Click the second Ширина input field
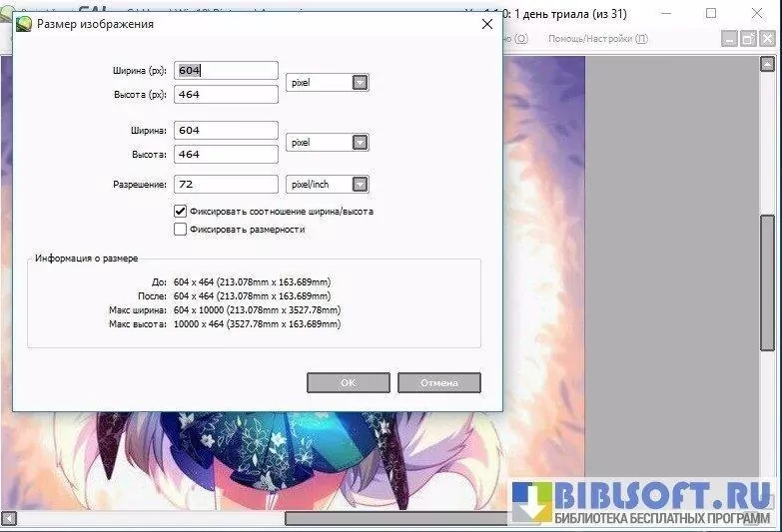782x532 pixels. point(226,131)
